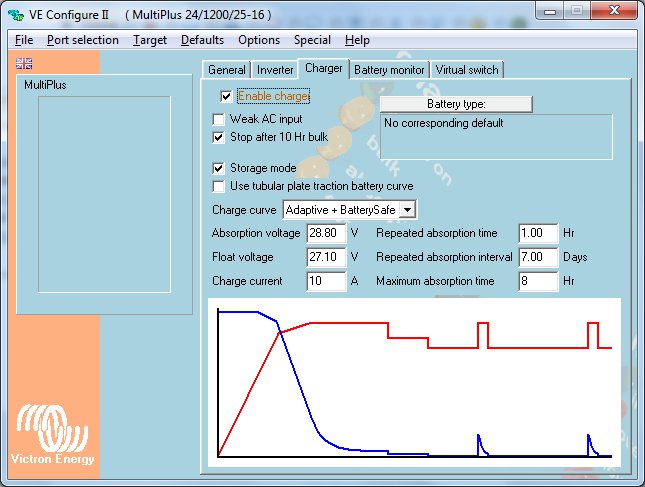Click the UK flag language icon
The width and height of the screenshot is (645, 487).
[24, 63]
